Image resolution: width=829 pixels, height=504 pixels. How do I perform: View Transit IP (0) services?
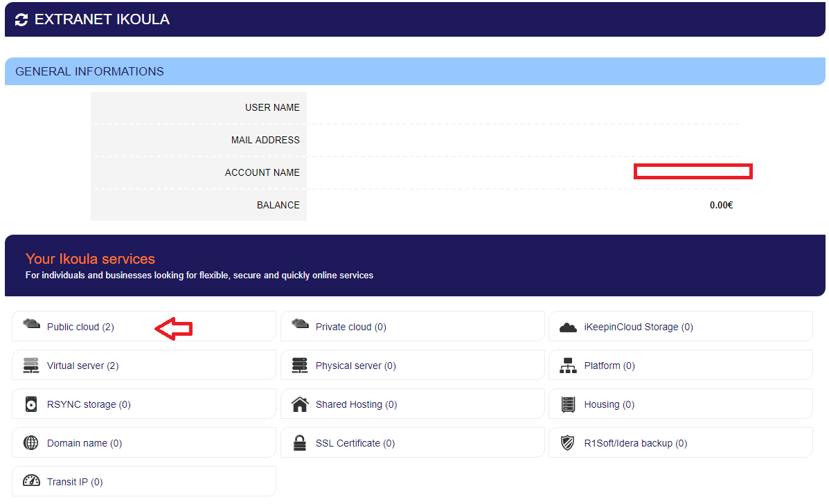tap(75, 482)
